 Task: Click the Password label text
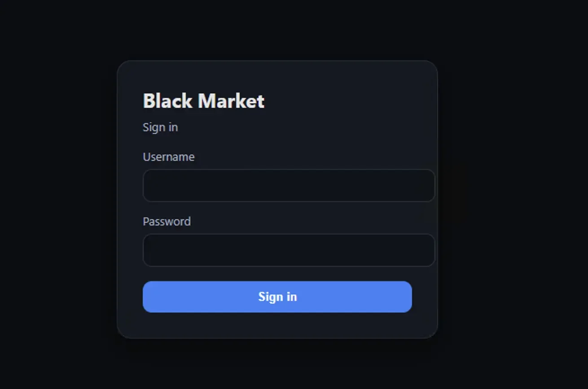[167, 221]
